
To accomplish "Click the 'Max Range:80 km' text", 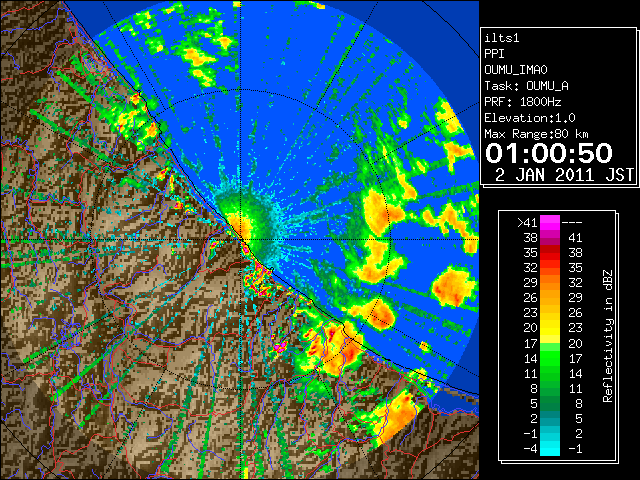I will coord(536,134).
